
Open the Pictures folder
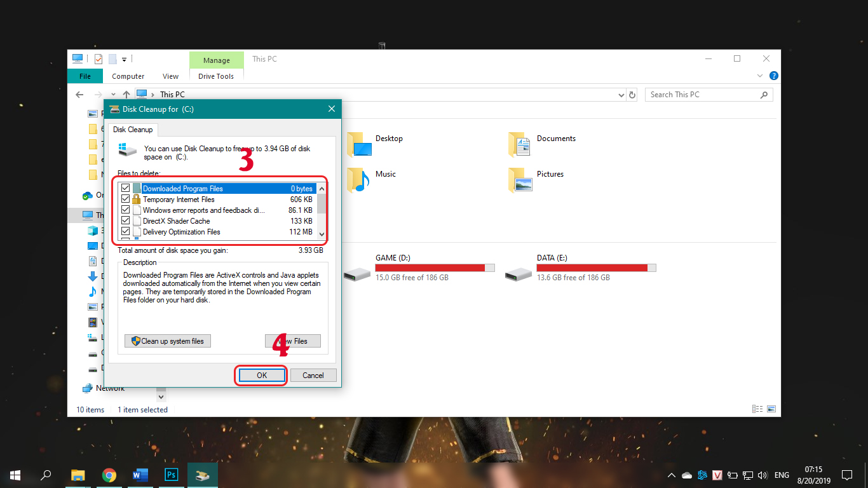pos(536,180)
